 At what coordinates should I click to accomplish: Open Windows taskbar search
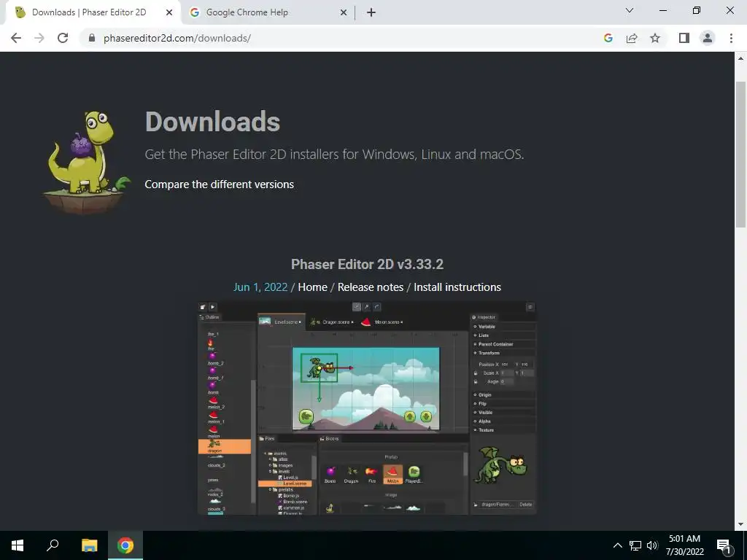coord(53,545)
